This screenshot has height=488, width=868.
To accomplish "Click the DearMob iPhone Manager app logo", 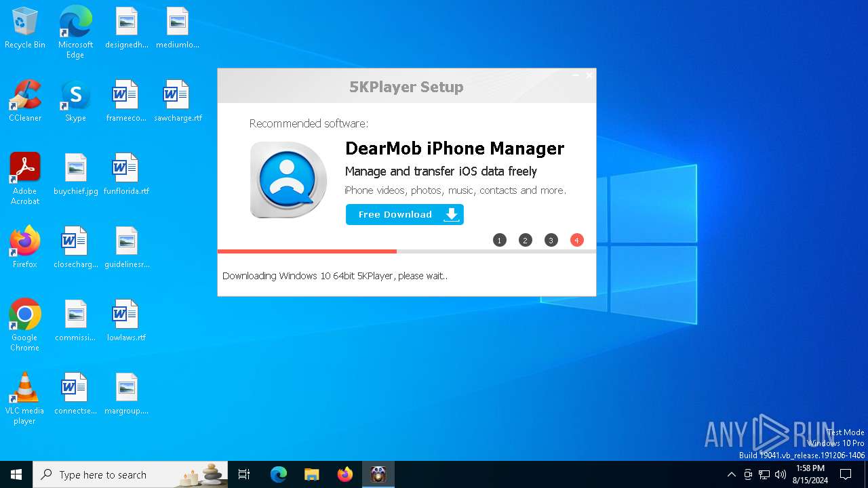I will (x=289, y=180).
